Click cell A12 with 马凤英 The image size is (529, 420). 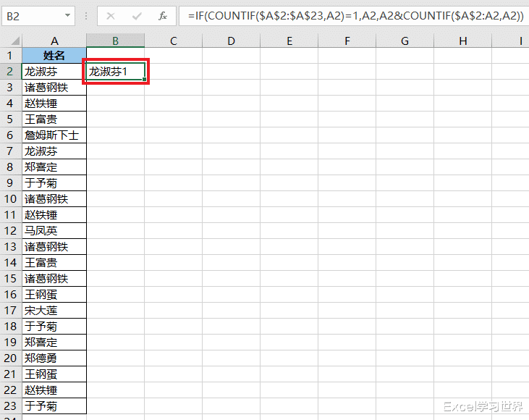(54, 230)
